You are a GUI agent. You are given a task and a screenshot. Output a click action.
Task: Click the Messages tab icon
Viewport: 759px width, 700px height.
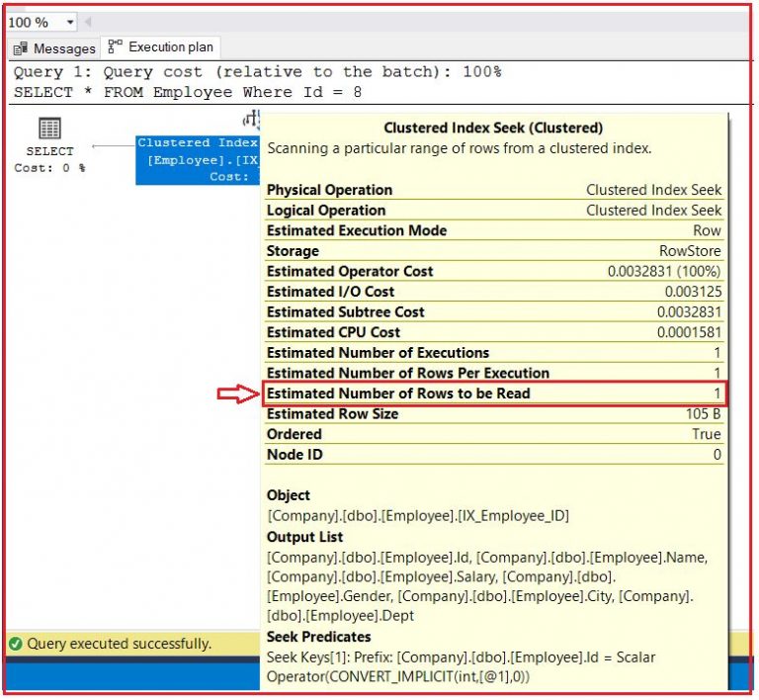(x=21, y=48)
